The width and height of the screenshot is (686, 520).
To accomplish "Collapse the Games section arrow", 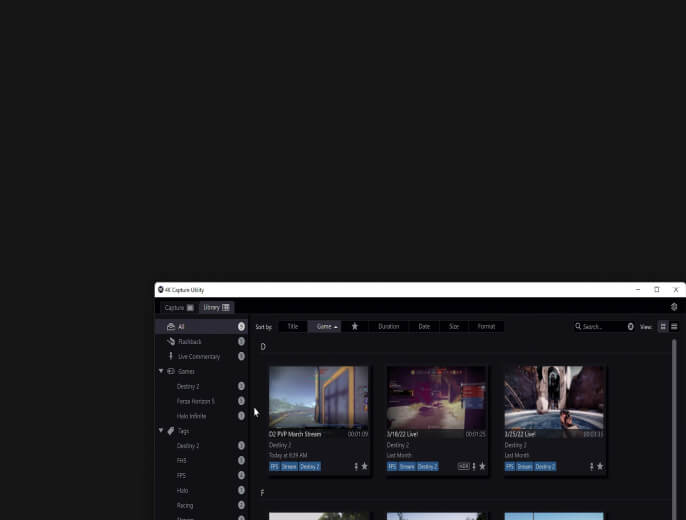I will pos(161,371).
